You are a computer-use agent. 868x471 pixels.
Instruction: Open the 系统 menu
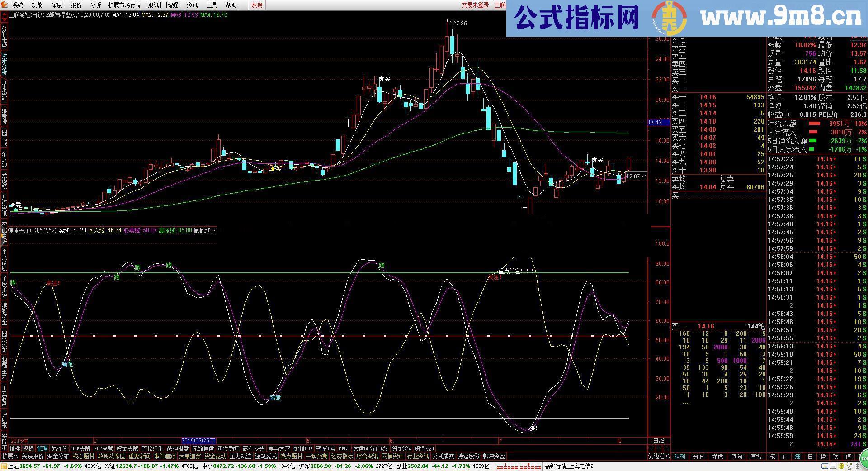coord(18,5)
